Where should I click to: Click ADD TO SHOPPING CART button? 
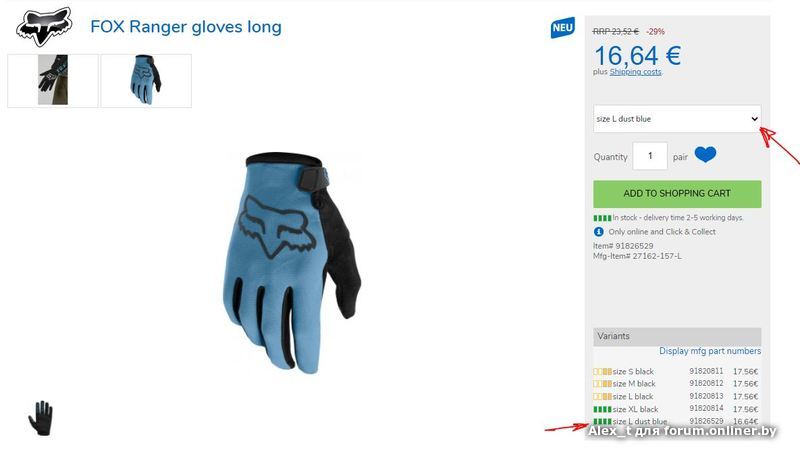[677, 194]
